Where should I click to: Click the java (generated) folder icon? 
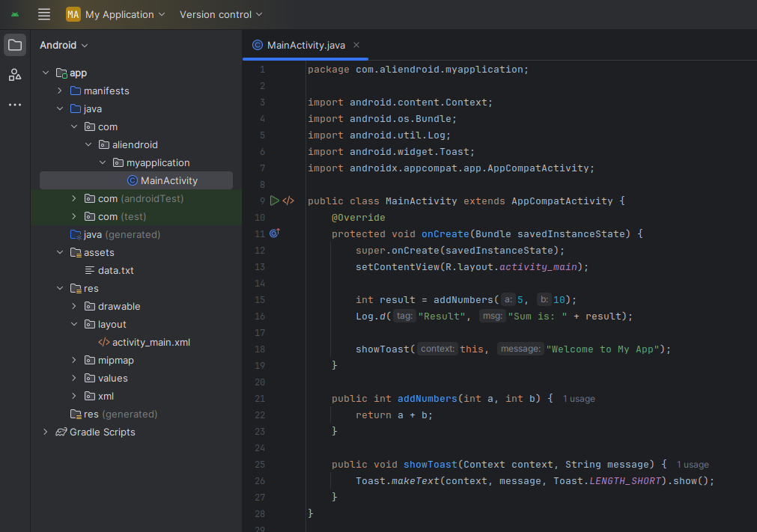(76, 235)
